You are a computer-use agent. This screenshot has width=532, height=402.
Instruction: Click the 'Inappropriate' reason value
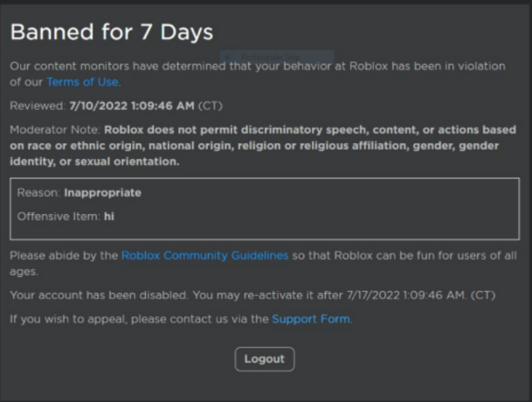[102, 192]
